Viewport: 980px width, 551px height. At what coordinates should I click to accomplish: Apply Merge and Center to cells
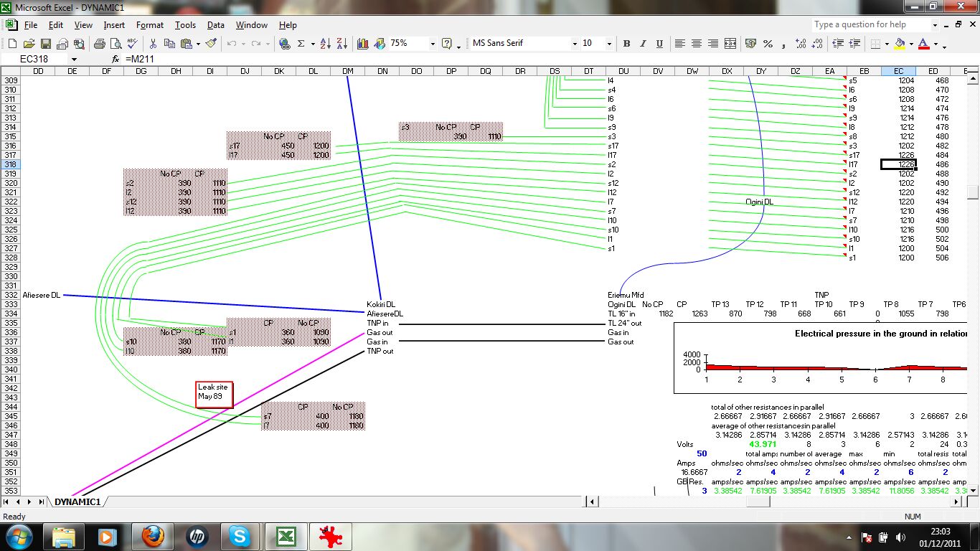pyautogui.click(x=730, y=44)
